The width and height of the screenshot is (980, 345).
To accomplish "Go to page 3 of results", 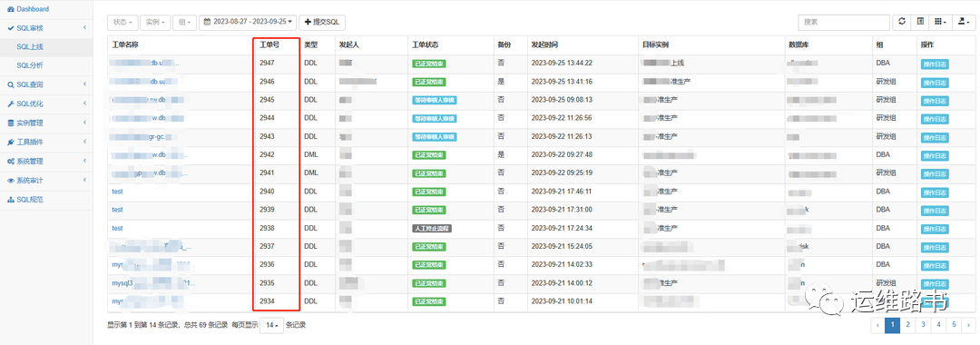I will (x=922, y=324).
